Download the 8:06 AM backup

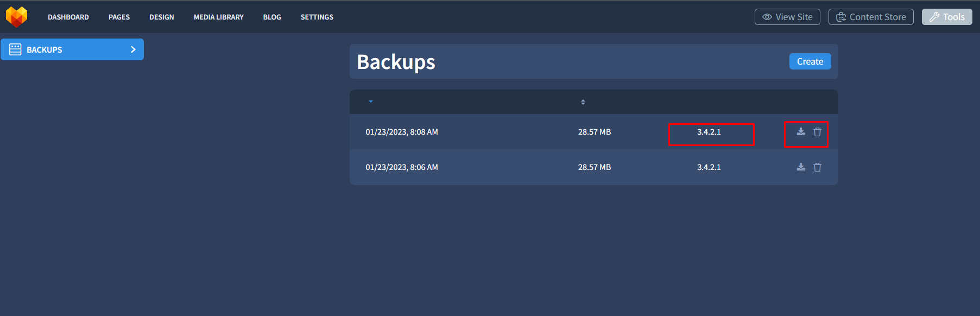click(801, 167)
